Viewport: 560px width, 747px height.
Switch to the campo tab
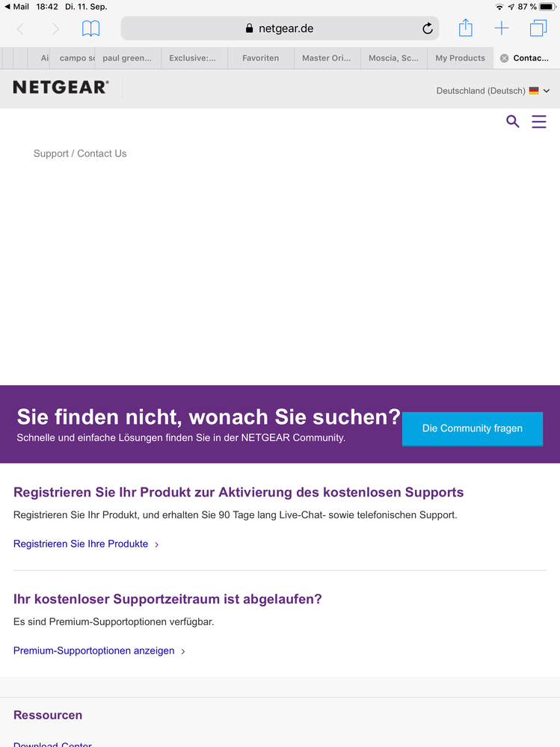pyautogui.click(x=73, y=58)
